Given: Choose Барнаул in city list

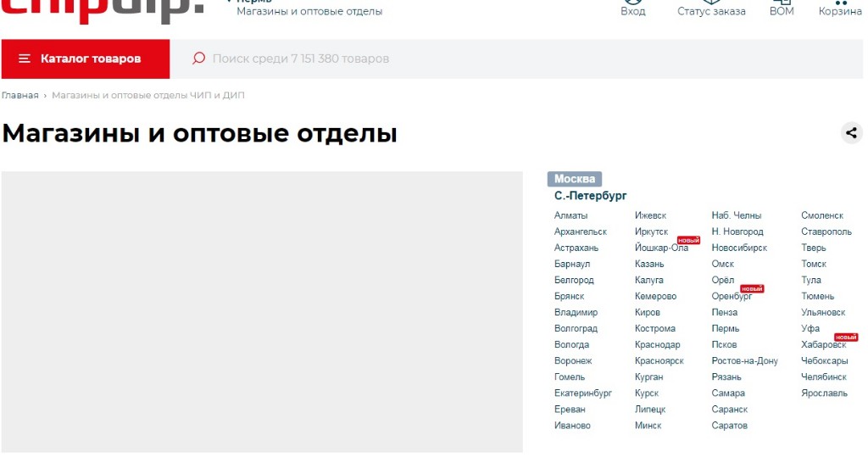Looking at the screenshot, I should coord(572,264).
